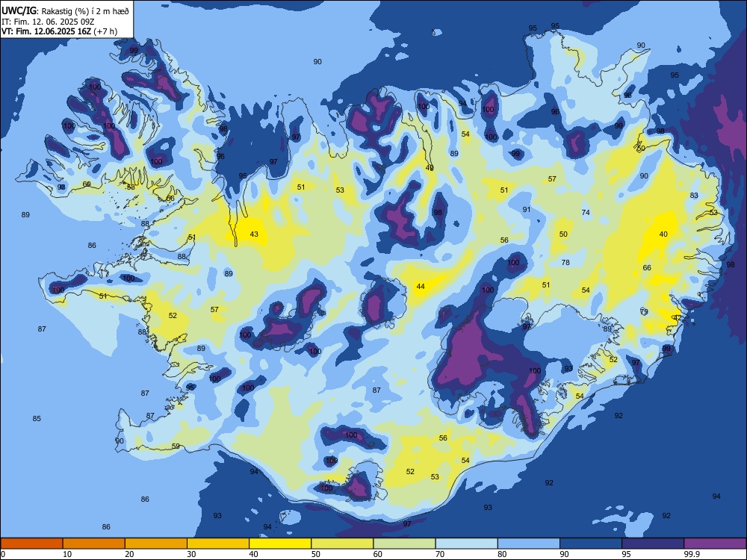The width and height of the screenshot is (747, 560).
Task: Click the humidity value '42' near east coast
Action: pos(677,318)
